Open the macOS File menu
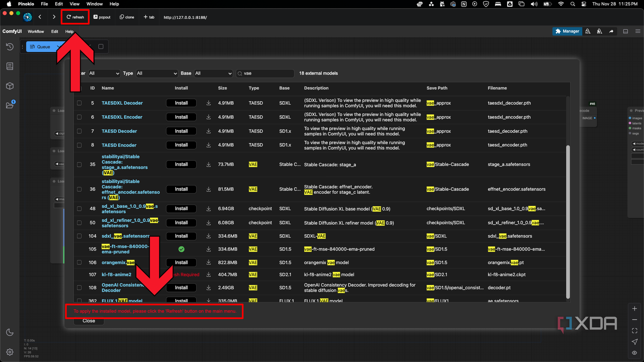This screenshot has height=362, width=644. tap(44, 4)
